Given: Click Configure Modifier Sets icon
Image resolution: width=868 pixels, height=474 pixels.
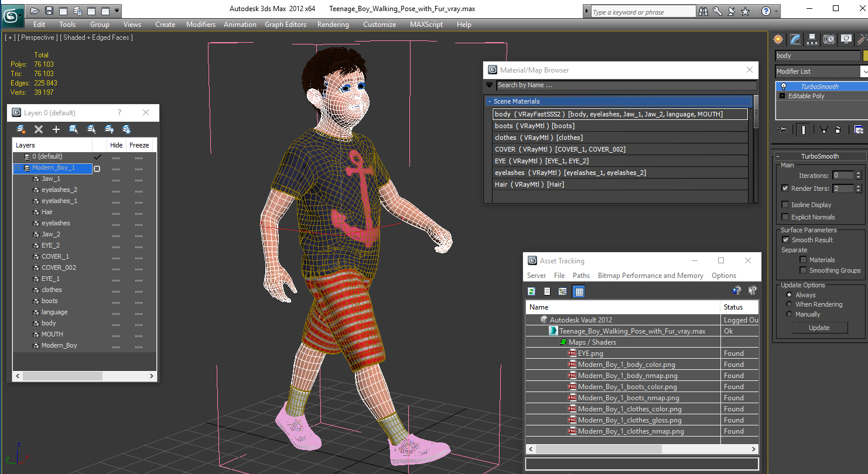Looking at the screenshot, I should point(859,129).
